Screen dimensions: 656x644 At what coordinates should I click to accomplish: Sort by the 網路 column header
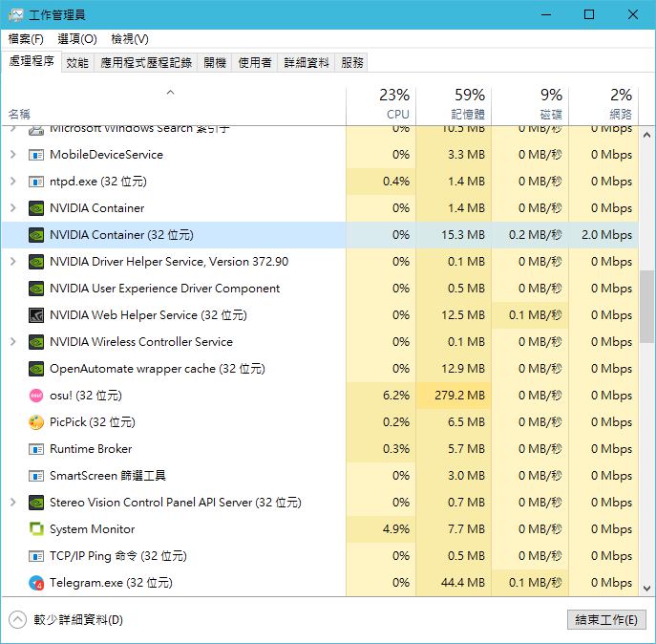tap(603, 105)
